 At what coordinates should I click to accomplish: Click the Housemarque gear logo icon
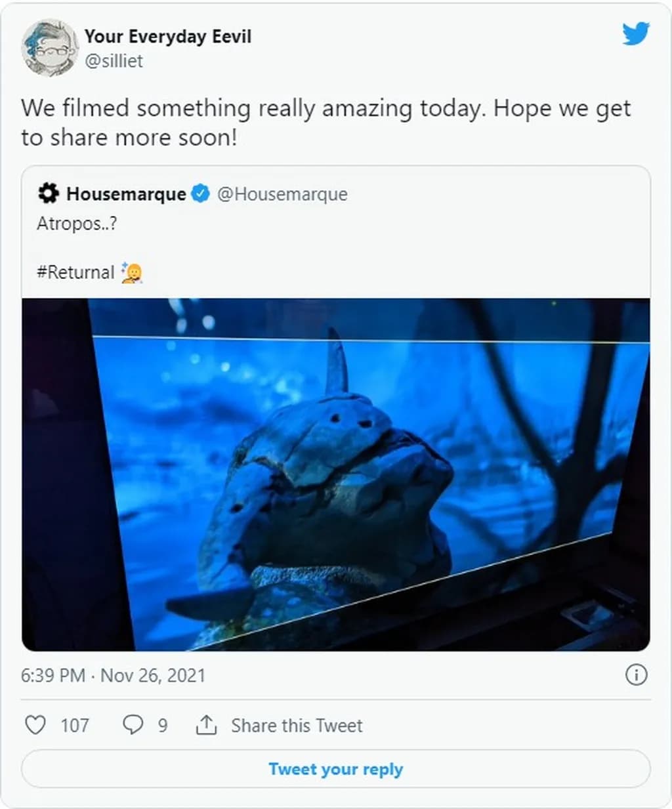48,194
